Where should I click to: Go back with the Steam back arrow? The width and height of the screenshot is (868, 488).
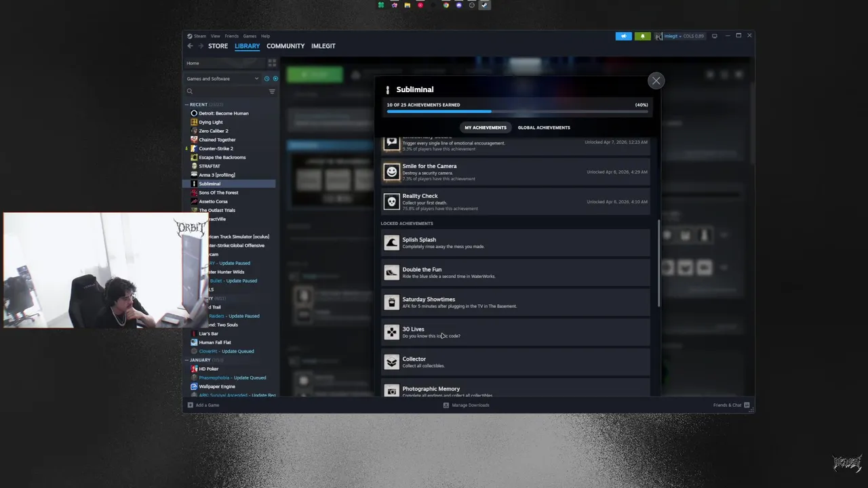tap(190, 46)
